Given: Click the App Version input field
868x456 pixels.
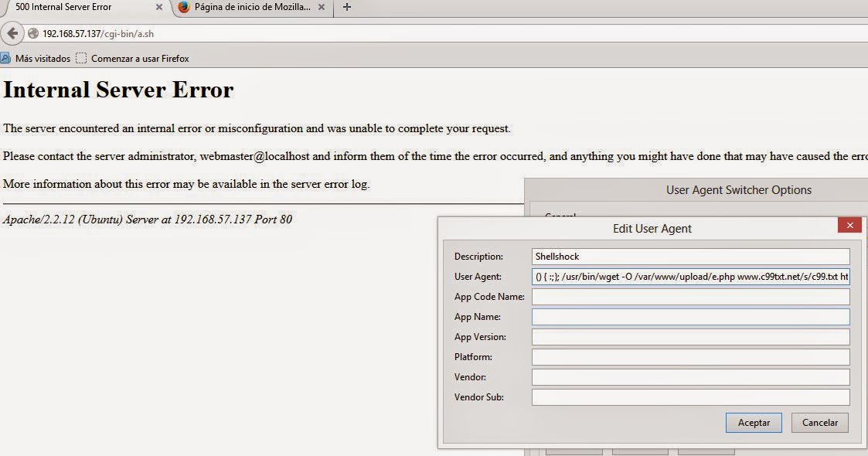Looking at the screenshot, I should [691, 336].
